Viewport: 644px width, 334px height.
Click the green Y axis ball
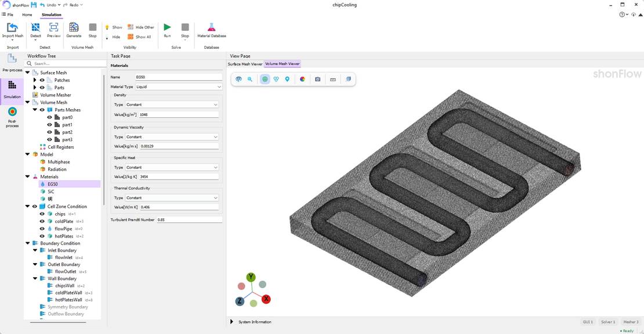pyautogui.click(x=251, y=277)
